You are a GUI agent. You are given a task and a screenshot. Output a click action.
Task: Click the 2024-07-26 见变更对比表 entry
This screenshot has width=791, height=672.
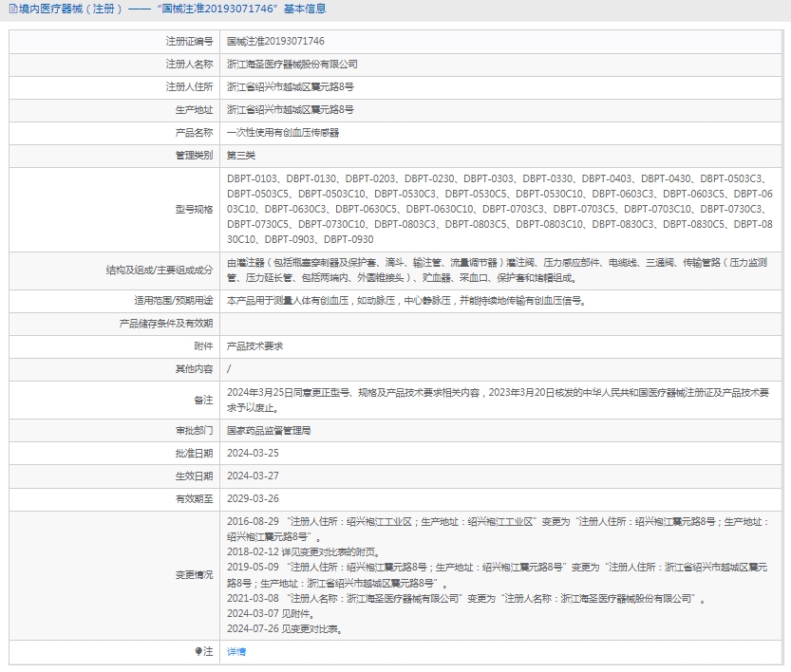pos(285,628)
